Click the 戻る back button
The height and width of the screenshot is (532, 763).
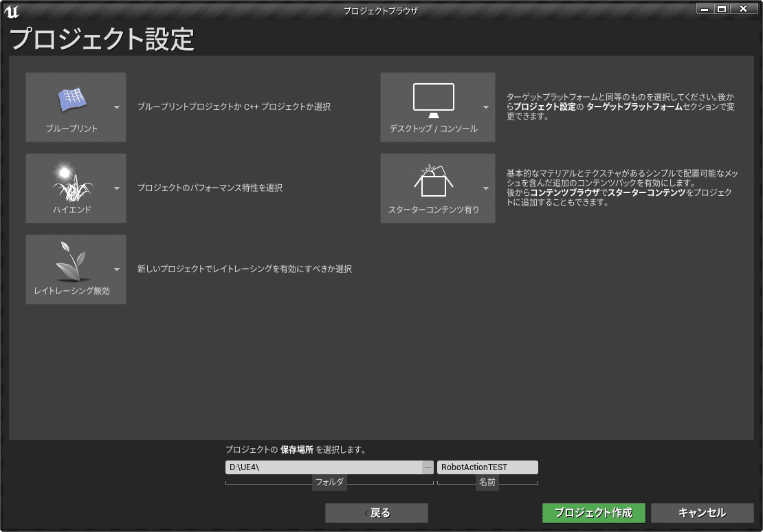[376, 513]
